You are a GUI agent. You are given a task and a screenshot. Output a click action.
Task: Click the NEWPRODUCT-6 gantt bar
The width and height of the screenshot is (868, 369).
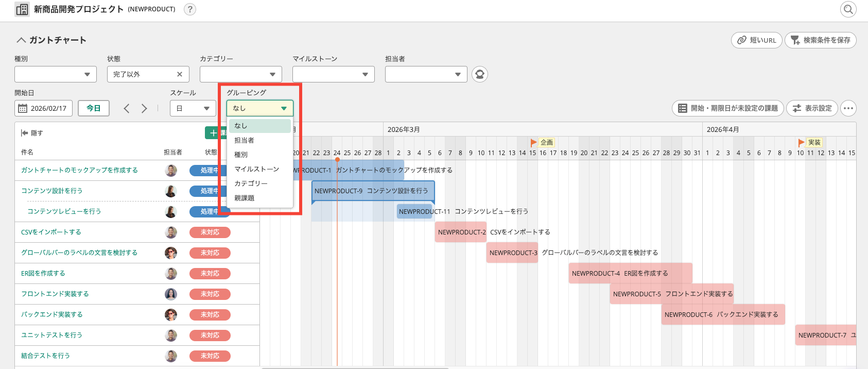[x=723, y=314]
